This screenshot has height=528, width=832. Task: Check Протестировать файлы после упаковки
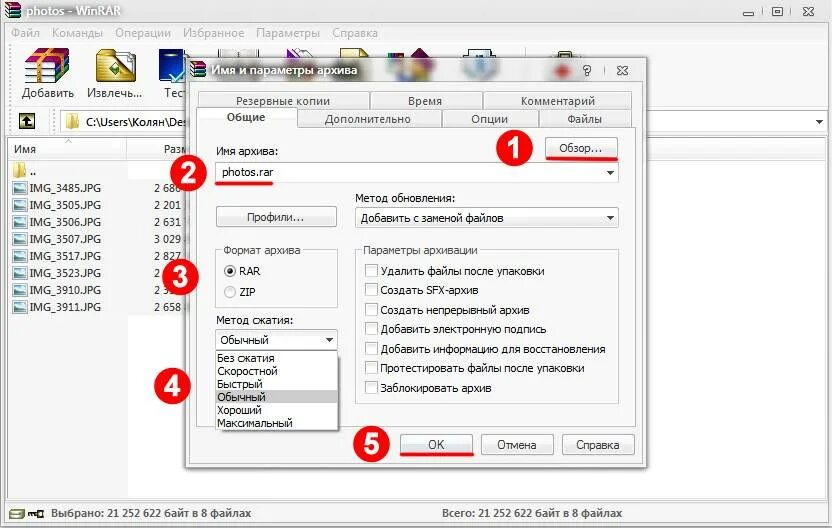[x=371, y=368]
